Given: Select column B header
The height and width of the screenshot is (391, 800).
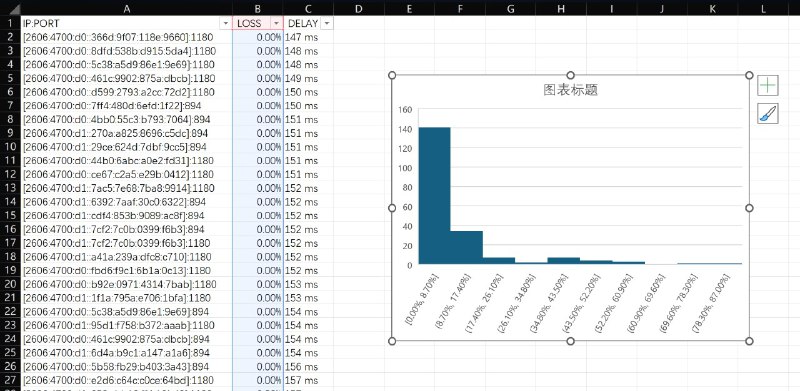Looking at the screenshot, I should [x=258, y=8].
